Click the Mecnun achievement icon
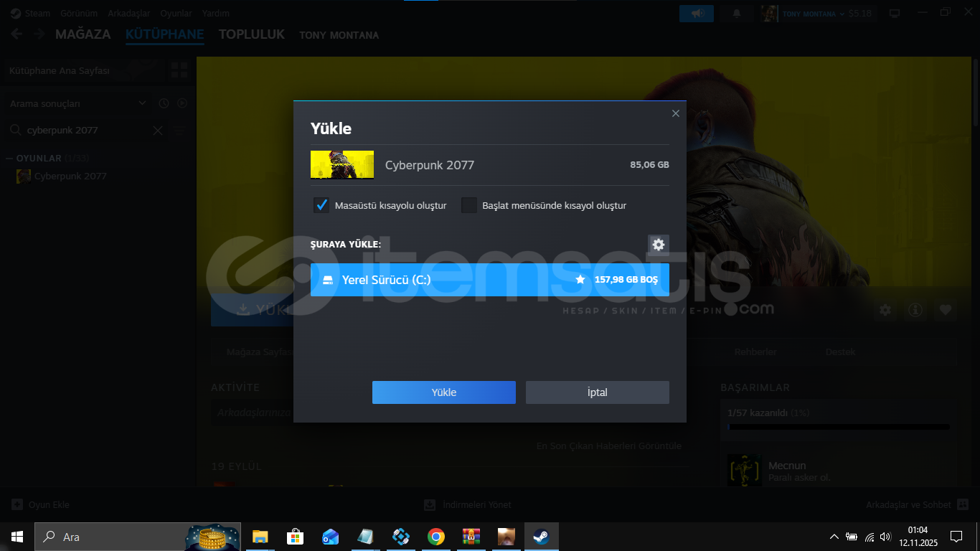 coord(745,471)
